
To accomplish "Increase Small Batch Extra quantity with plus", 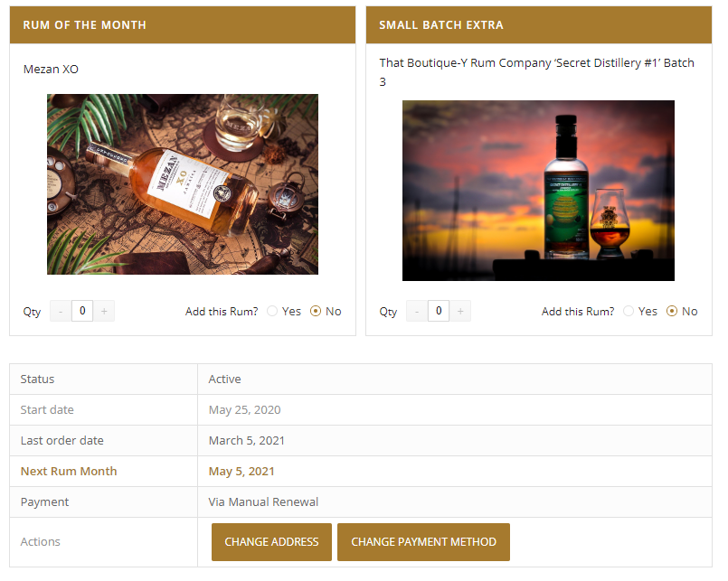I will point(460,311).
